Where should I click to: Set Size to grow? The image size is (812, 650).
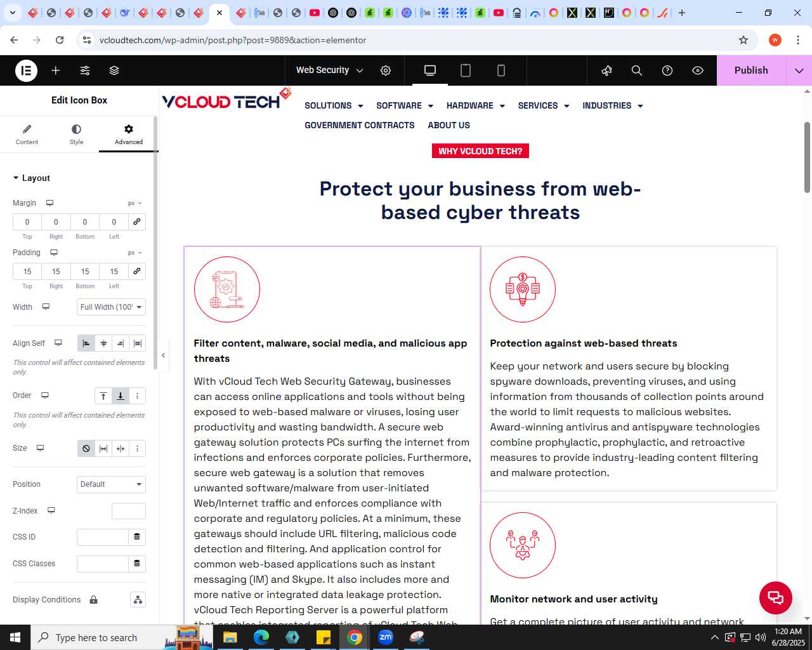103,449
